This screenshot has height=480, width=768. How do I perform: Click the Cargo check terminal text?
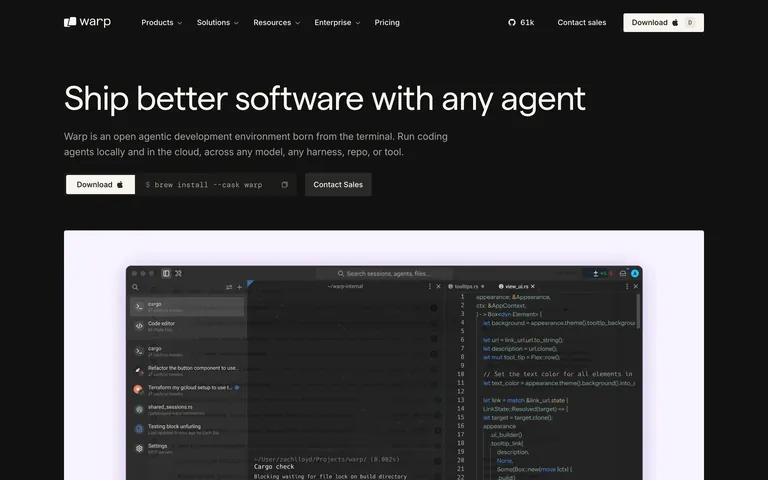pos(274,467)
